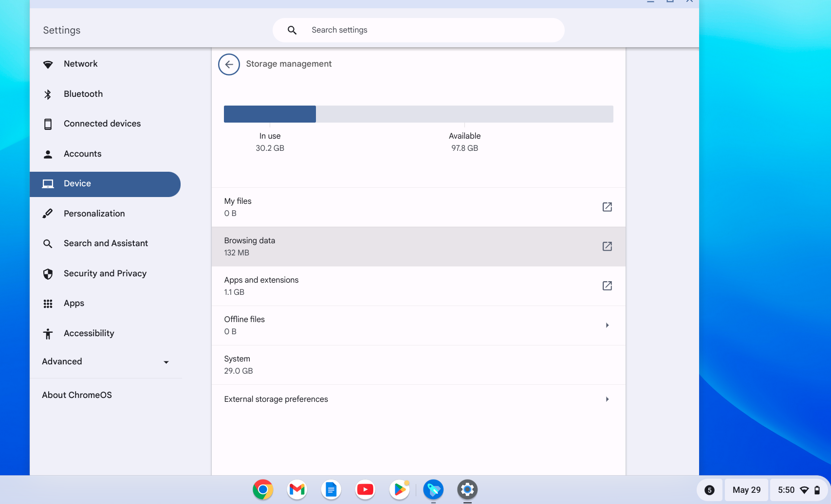The image size is (831, 504).
Task: Go back from Storage management
Action: click(229, 64)
